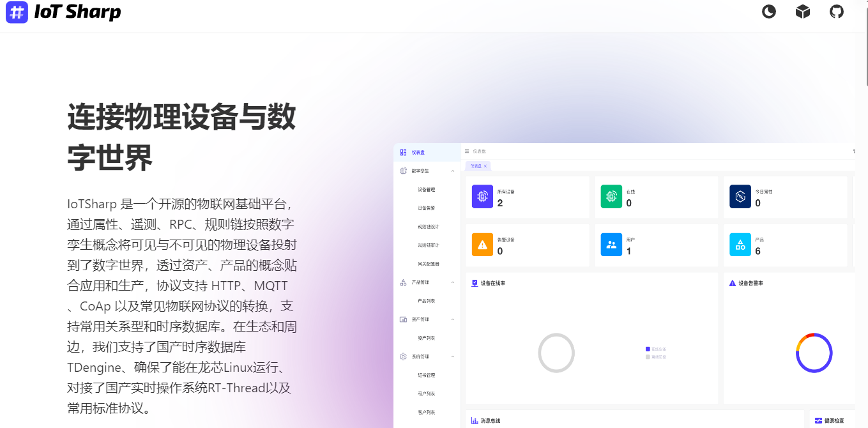Click the 数字孪生 menu group label
The height and width of the screenshot is (428, 868).
click(420, 171)
